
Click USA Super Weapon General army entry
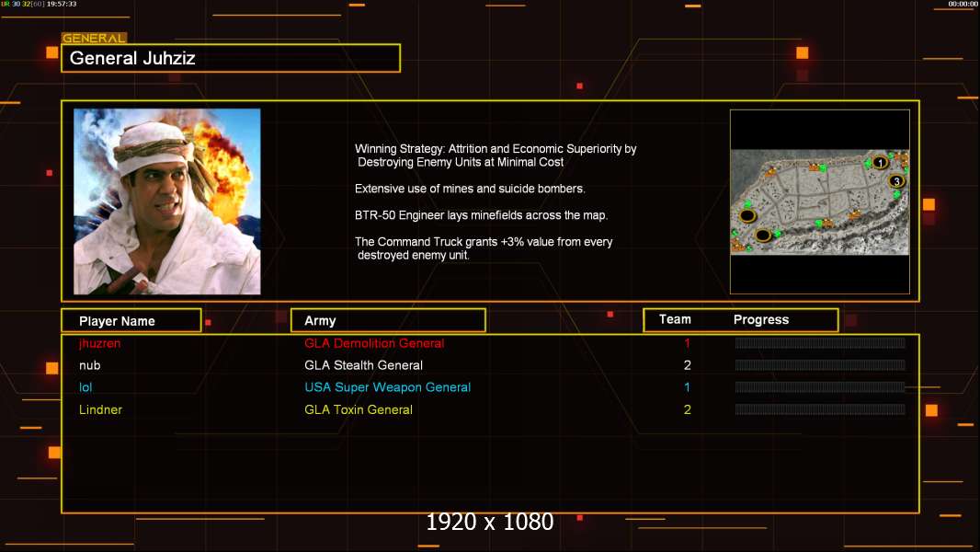pos(388,387)
